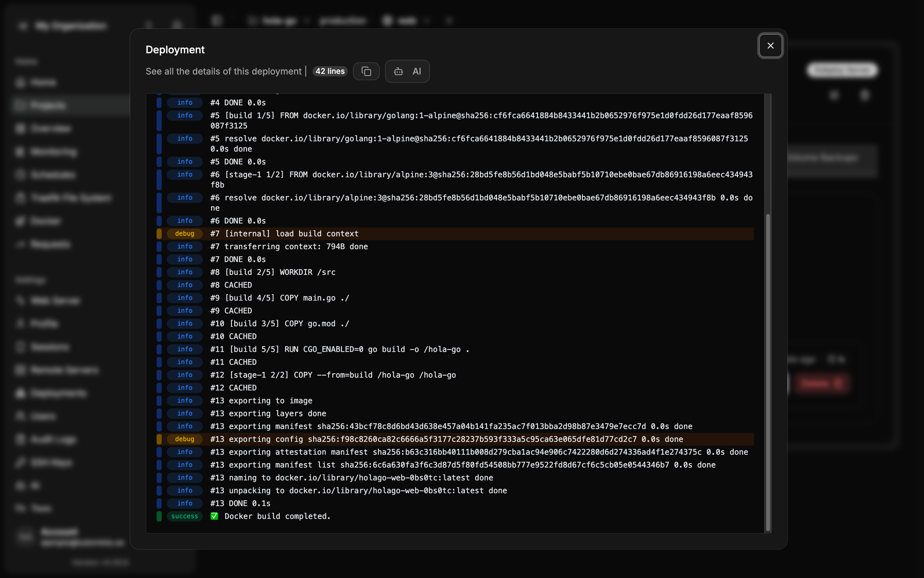Select '#13 naming to docker.io' line
Screen dimensions: 924x578
tap(455, 477)
